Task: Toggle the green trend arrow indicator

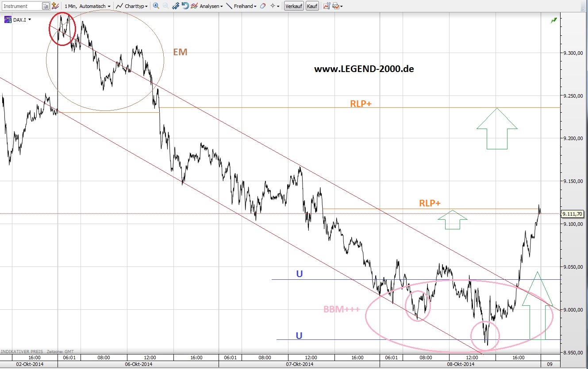Action: click(553, 20)
